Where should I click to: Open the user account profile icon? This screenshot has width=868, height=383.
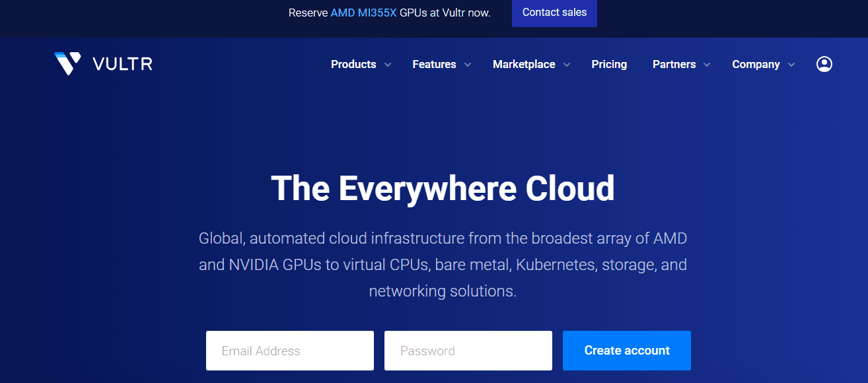824,64
